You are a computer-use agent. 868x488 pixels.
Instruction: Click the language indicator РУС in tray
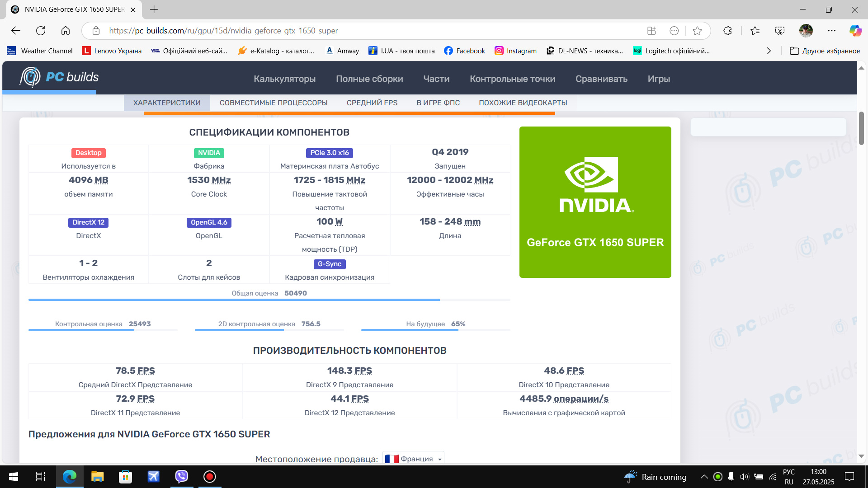pos(789,472)
